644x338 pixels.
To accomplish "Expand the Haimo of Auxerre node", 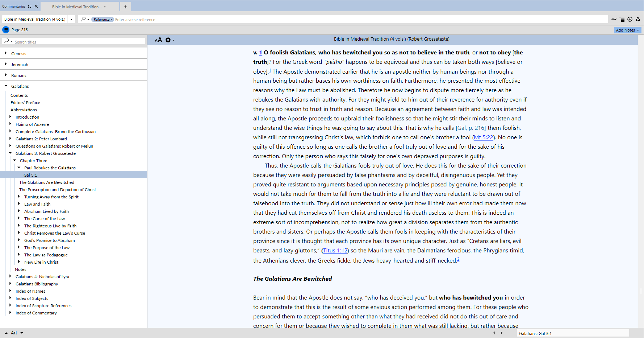I will (10, 124).
